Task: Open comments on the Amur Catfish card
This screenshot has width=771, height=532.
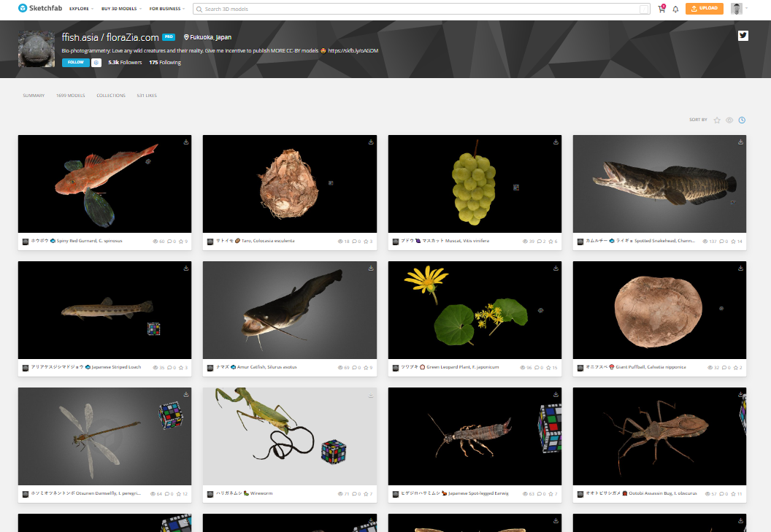Action: 354,367
